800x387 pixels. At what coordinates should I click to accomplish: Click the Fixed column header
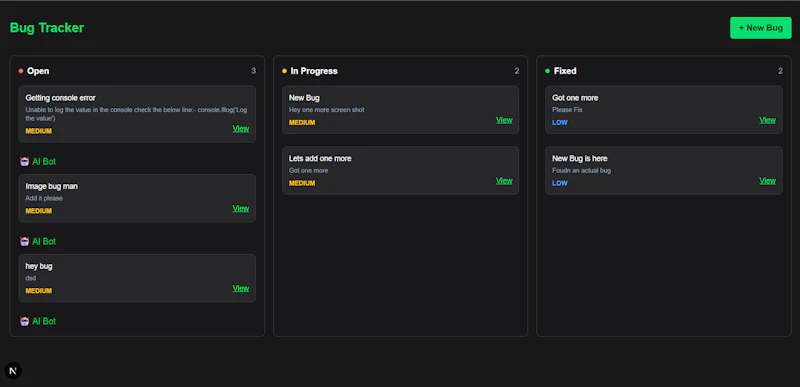click(565, 71)
